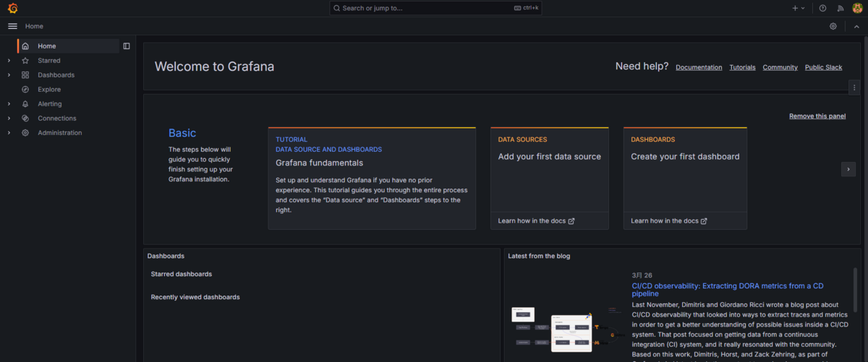The height and width of the screenshot is (362, 868).
Task: Open Dashboards Learn how in docs
Action: coord(668,221)
